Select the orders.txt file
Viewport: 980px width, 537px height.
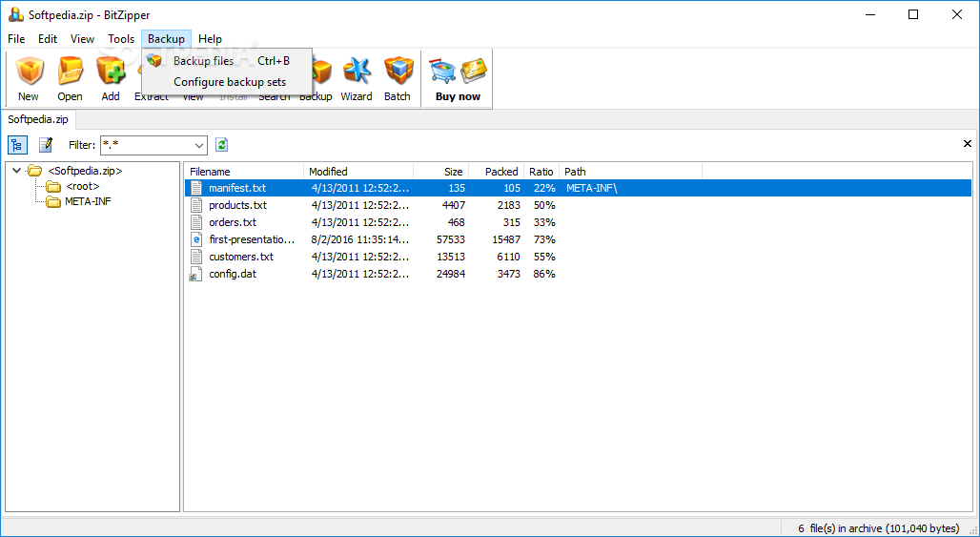[233, 222]
